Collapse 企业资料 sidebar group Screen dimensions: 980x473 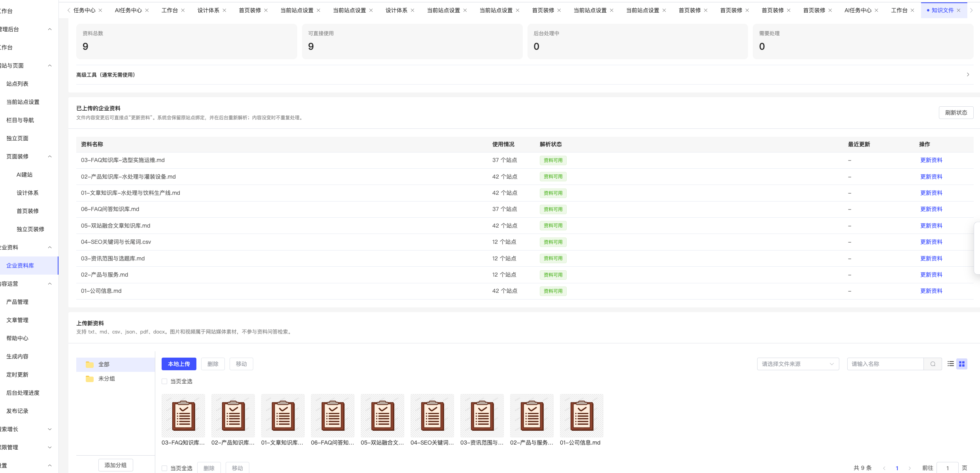(x=50, y=247)
